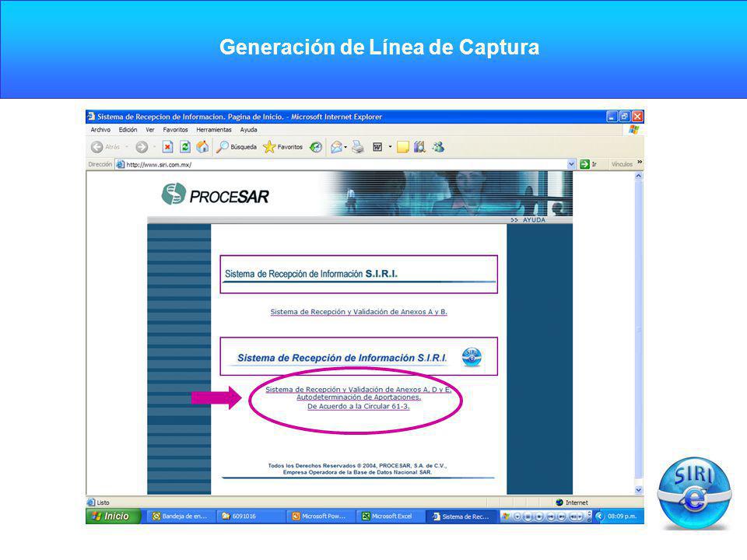Click the Atrás back arrow icon
This screenshot has height=560, width=747.
point(97,147)
